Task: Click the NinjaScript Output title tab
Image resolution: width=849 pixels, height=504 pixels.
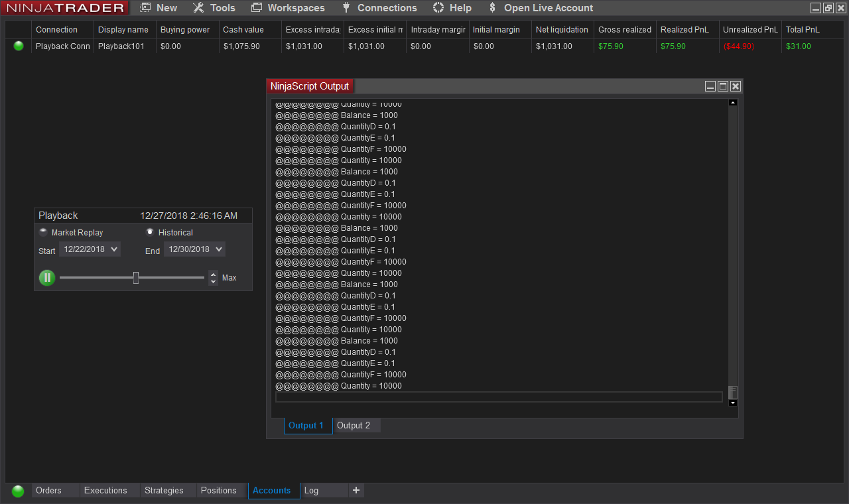Action: [310, 86]
